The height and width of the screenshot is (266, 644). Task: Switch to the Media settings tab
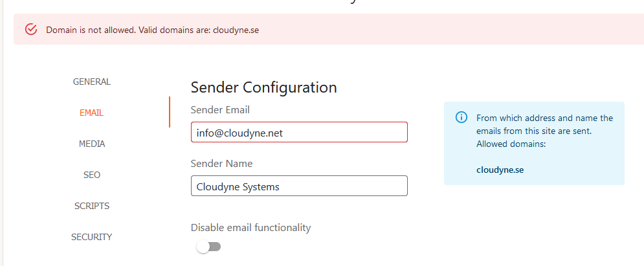(91, 144)
